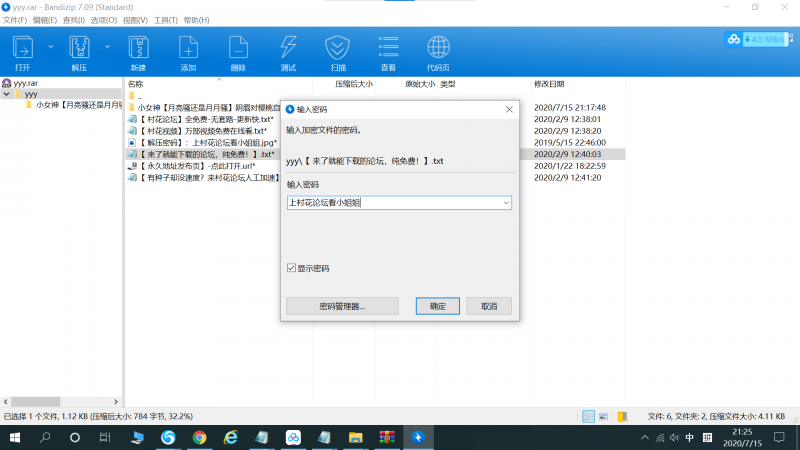Screen dimensions: 800x450
Task: Sort by Type (类型) column header
Action: [x=447, y=84]
